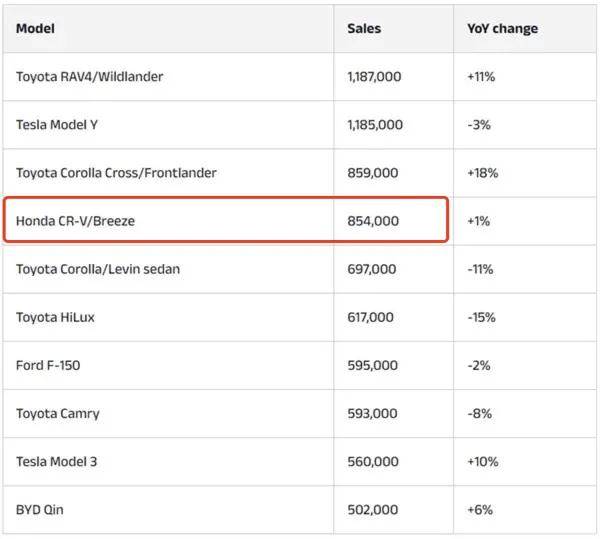The image size is (600, 539).
Task: Select the Ford F-150 cell
Action: click(x=48, y=365)
